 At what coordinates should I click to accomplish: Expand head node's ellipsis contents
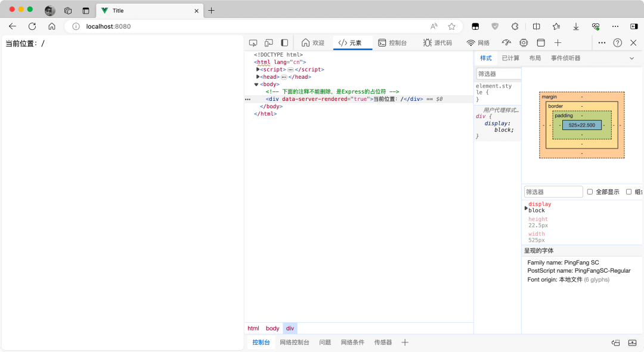[284, 77]
